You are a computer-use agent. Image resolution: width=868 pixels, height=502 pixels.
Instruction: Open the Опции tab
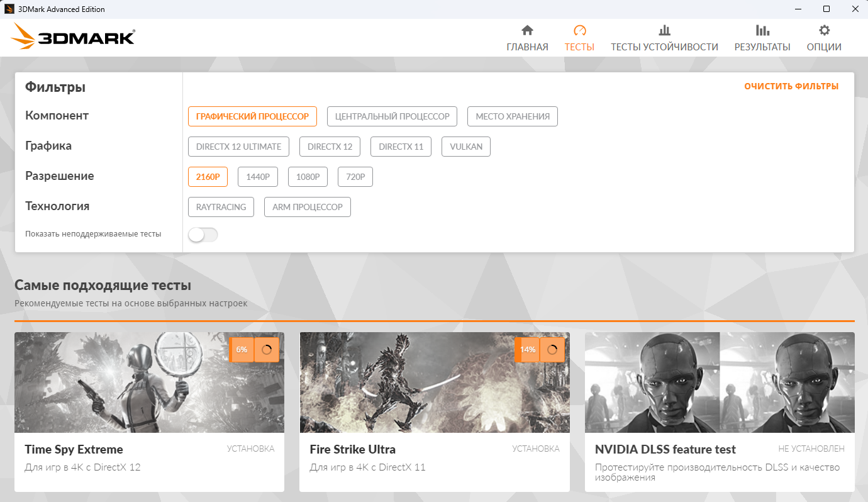[824, 38]
